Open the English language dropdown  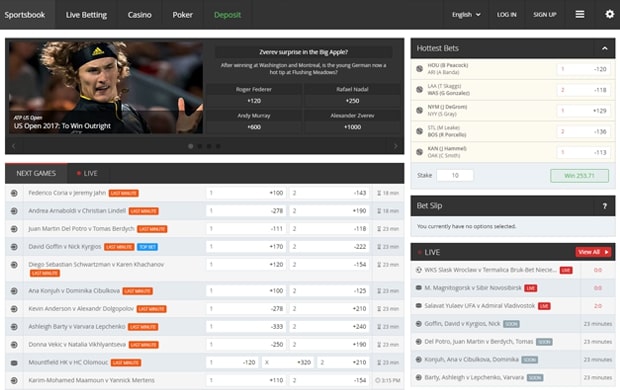coord(466,15)
